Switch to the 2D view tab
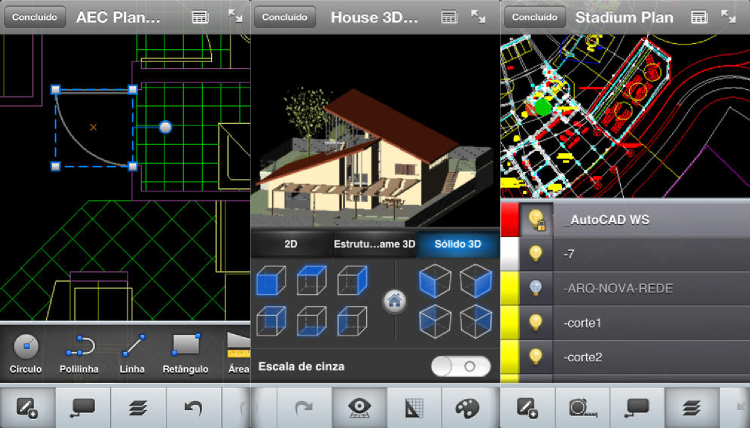This screenshot has width=750, height=428. coord(291,244)
